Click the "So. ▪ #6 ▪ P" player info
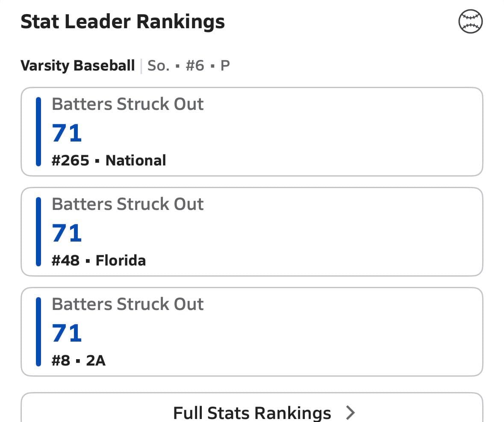 click(189, 66)
